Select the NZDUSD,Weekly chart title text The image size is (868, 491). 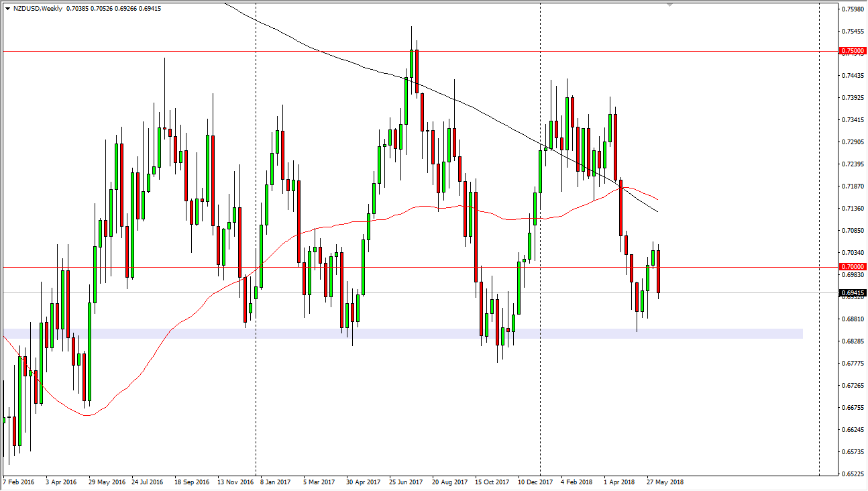coord(36,8)
